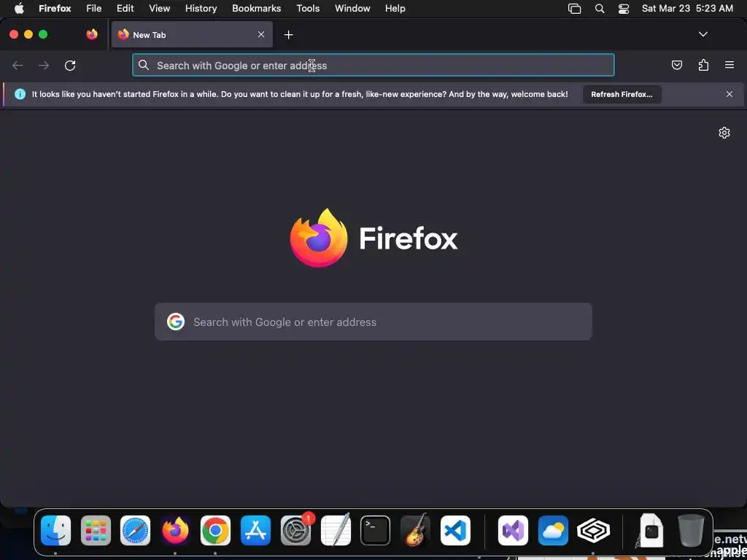Click the Stage Manager menu bar icon
This screenshot has height=560, width=747.
(x=575, y=9)
